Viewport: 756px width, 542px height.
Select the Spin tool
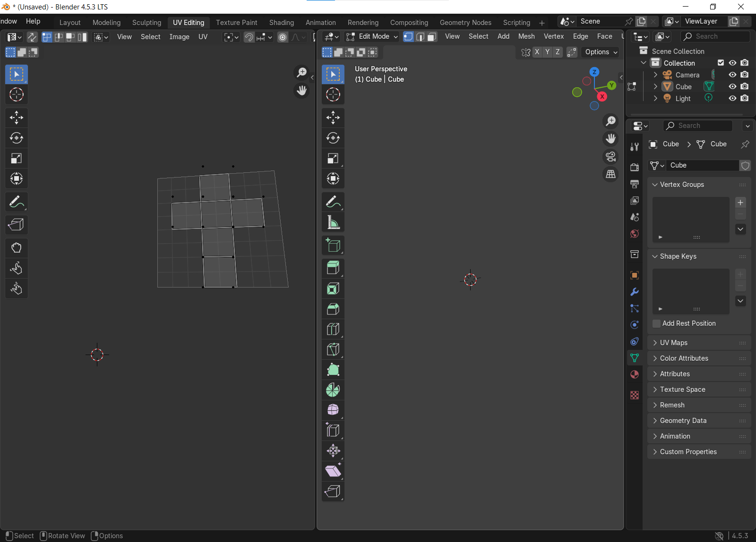333,390
